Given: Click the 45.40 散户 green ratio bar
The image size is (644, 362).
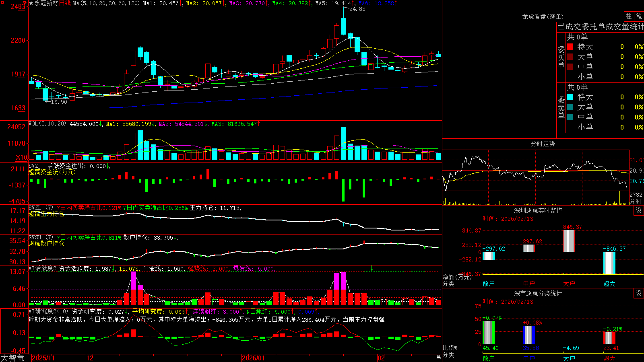Looking at the screenshot, I should (489, 333).
